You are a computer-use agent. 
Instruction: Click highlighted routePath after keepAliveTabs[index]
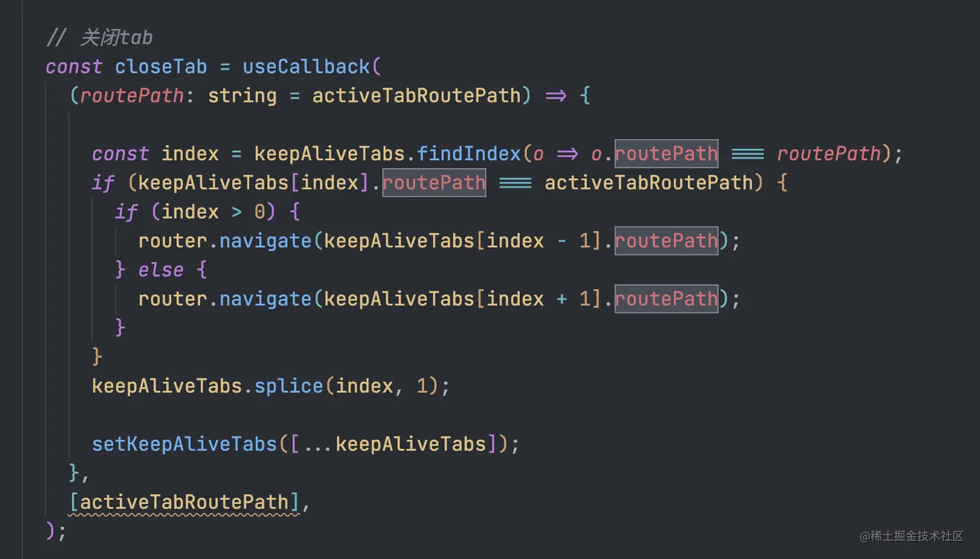pyautogui.click(x=434, y=183)
